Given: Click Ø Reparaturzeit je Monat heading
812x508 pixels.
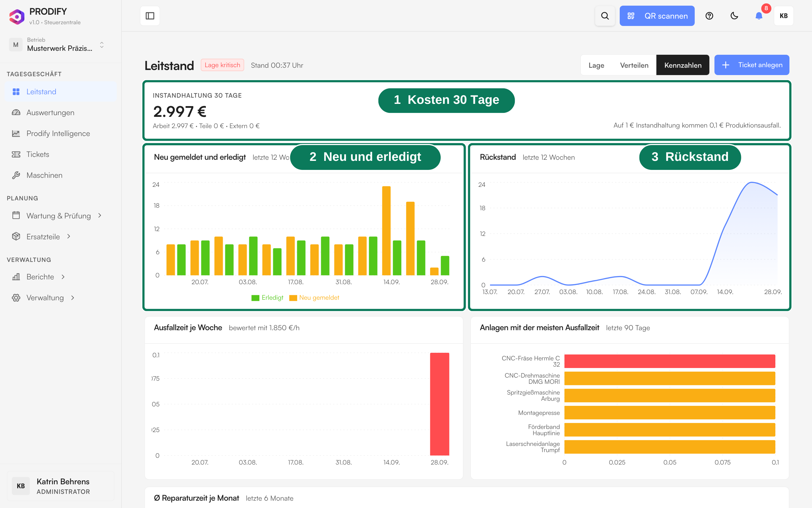Looking at the screenshot, I should click(x=196, y=498).
